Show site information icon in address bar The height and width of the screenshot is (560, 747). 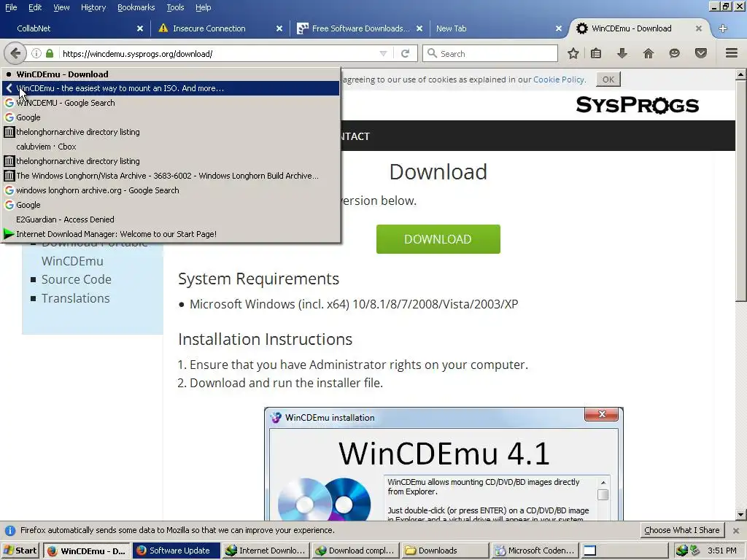tap(36, 53)
